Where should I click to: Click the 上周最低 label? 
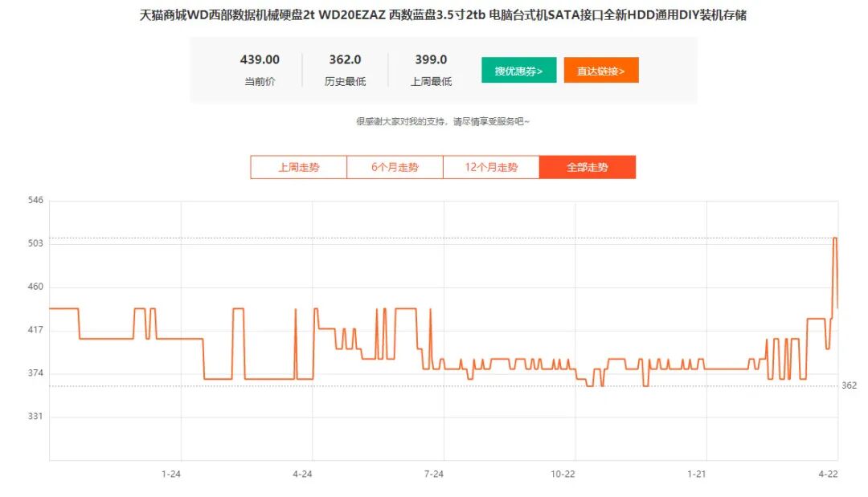click(x=431, y=81)
